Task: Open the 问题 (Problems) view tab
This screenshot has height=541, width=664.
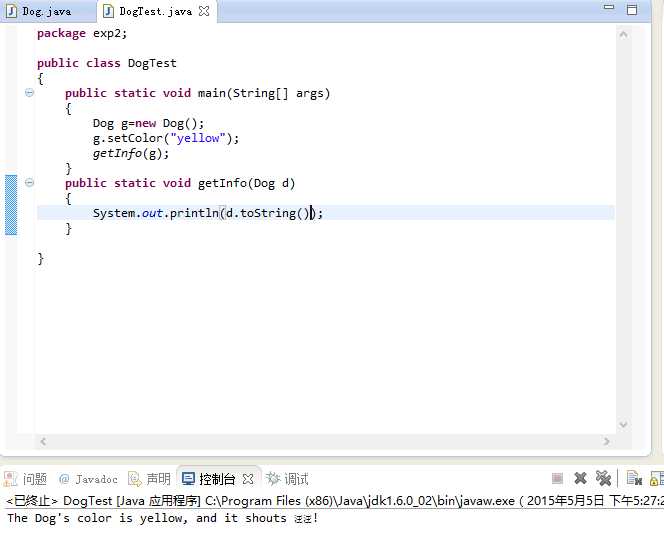Action: click(25, 479)
